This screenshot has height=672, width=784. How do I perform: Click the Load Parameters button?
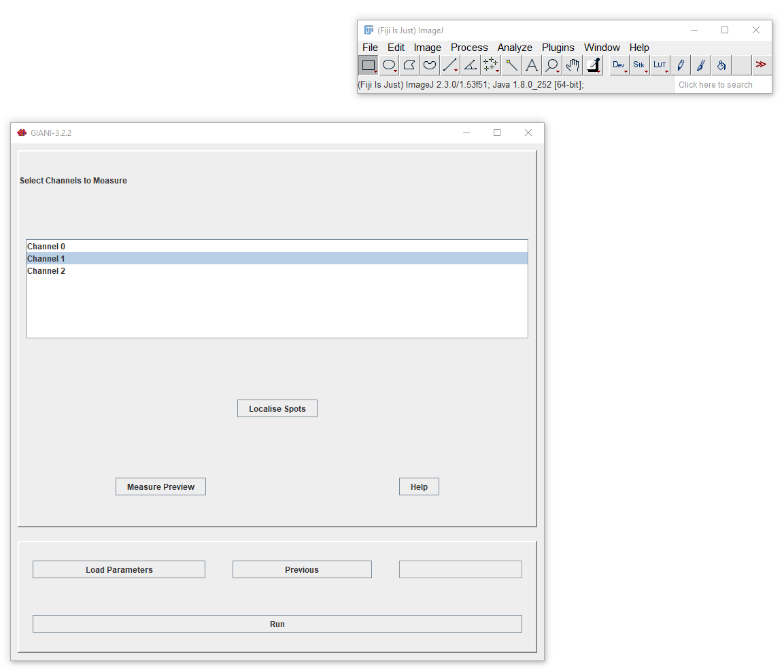[x=119, y=569]
